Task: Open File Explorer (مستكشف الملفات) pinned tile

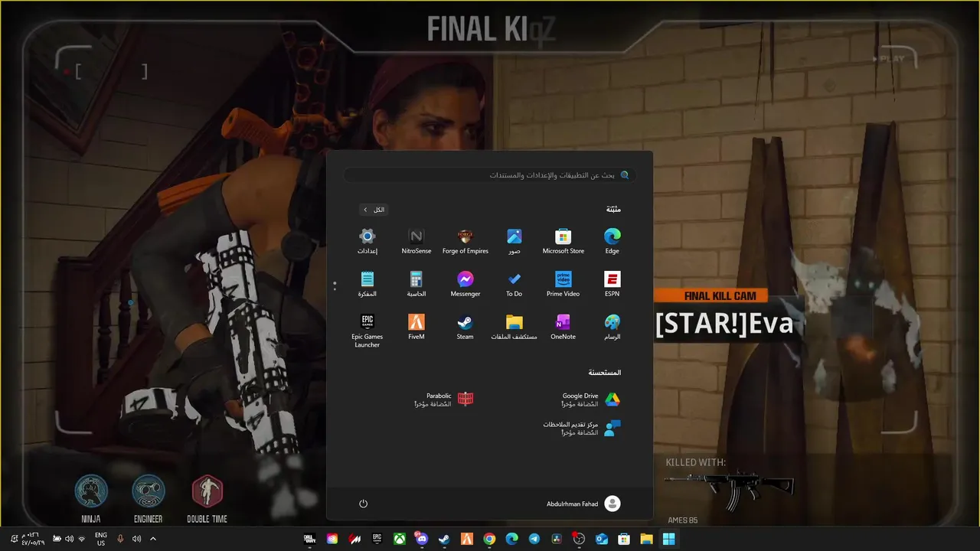Action: pyautogui.click(x=514, y=327)
